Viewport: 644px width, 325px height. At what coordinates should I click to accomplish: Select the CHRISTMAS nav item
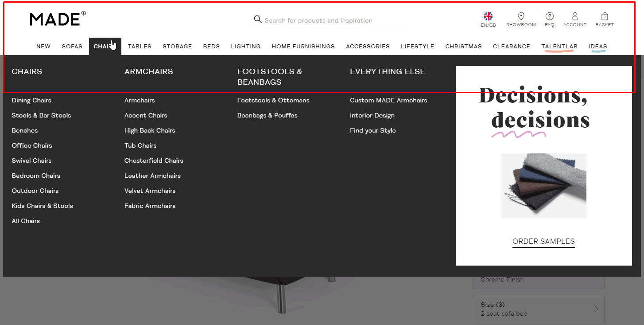[463, 46]
